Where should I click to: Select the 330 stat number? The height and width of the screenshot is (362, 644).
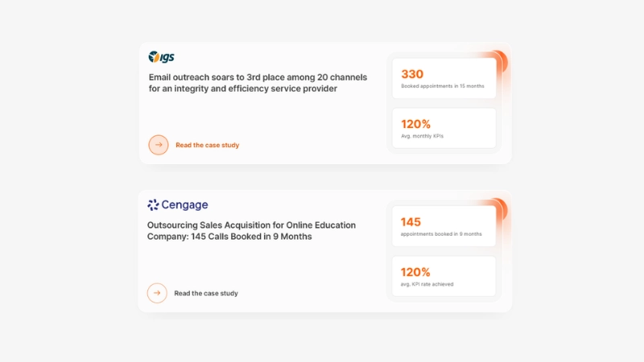tap(412, 74)
